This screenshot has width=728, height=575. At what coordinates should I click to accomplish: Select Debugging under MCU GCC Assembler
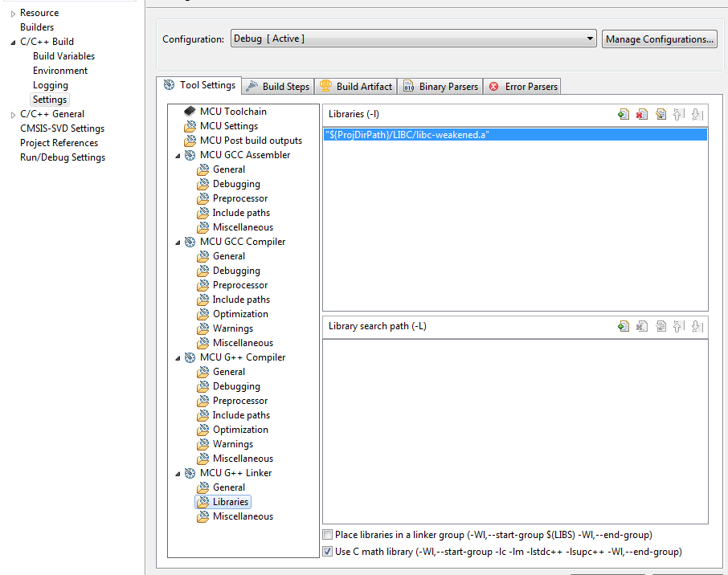(236, 184)
